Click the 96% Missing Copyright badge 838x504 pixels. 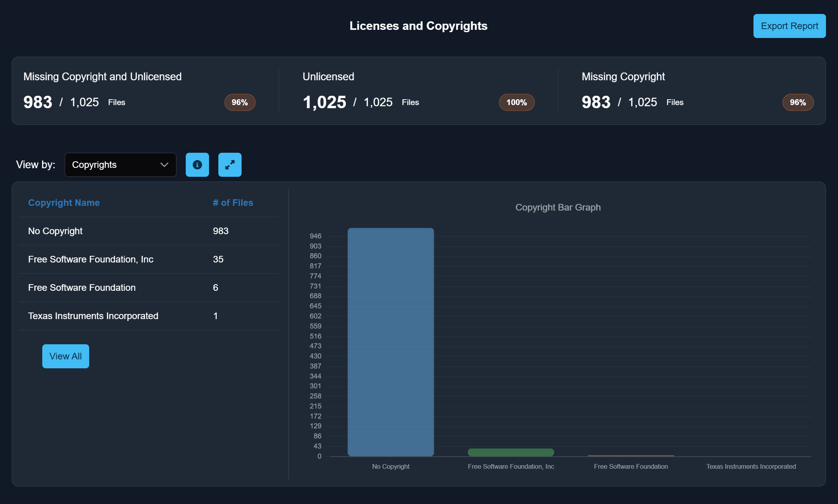pos(798,102)
